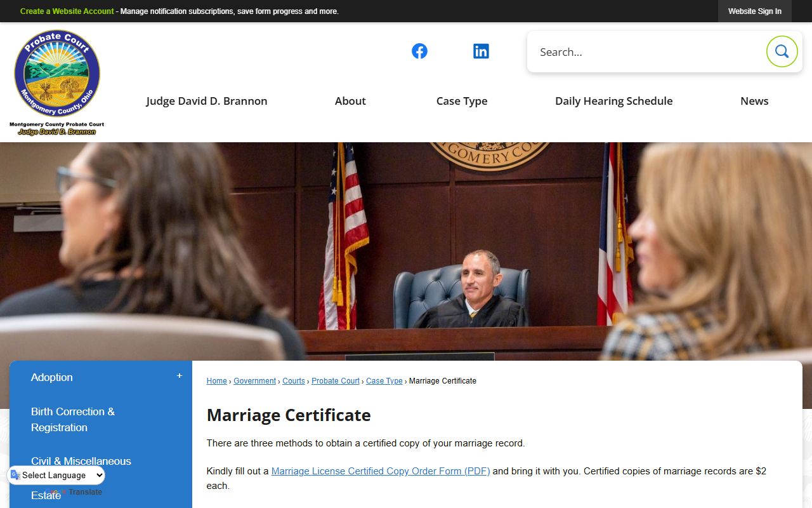
Task: Open the Case Type menu
Action: tap(462, 101)
